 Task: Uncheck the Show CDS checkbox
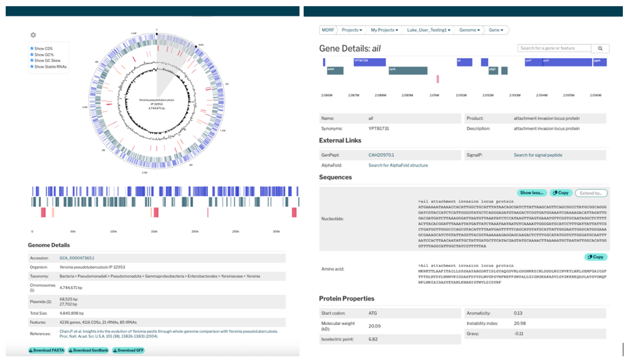click(32, 49)
